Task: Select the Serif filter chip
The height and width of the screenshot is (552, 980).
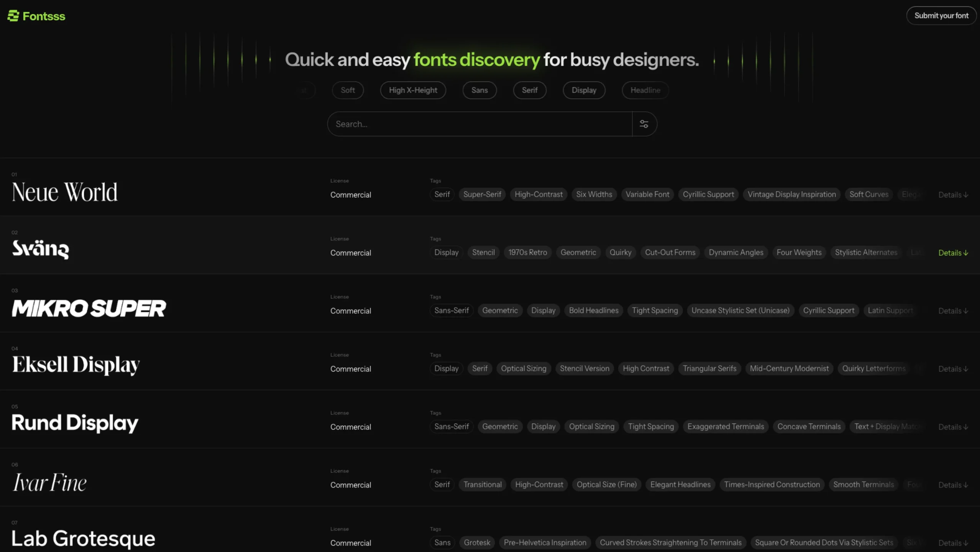Action: click(529, 90)
